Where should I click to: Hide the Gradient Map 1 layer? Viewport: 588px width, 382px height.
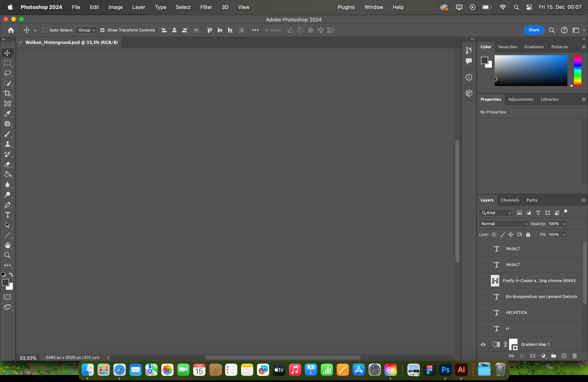point(483,344)
